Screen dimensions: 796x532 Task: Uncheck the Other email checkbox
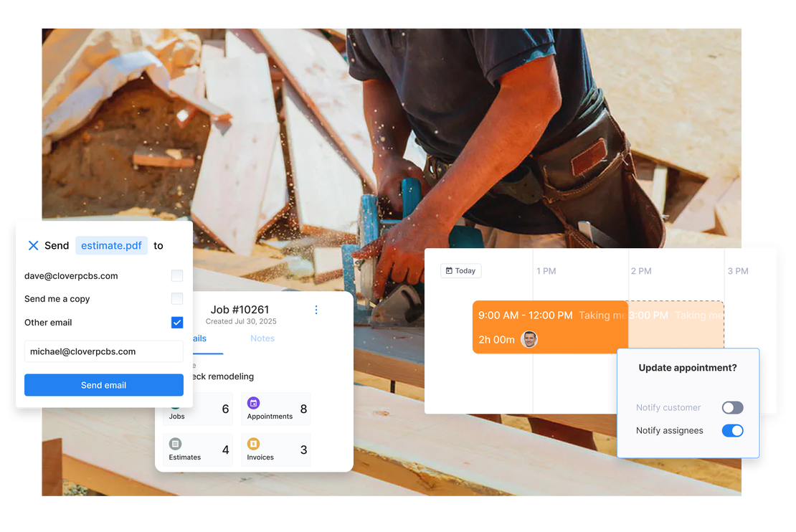pos(177,323)
